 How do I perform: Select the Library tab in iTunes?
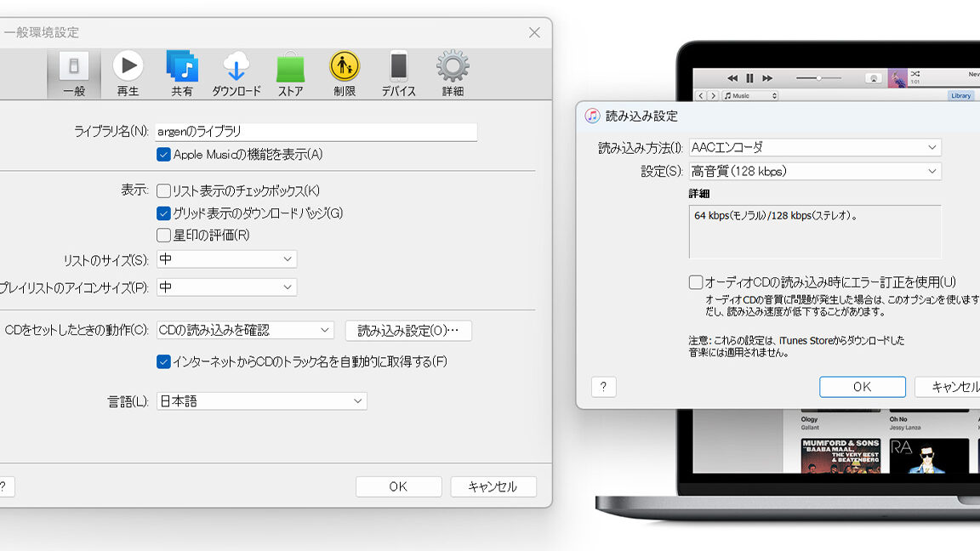pyautogui.click(x=960, y=95)
